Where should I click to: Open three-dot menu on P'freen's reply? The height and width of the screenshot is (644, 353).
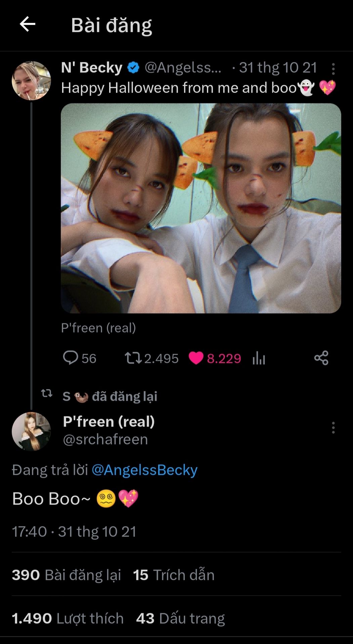[x=333, y=428]
